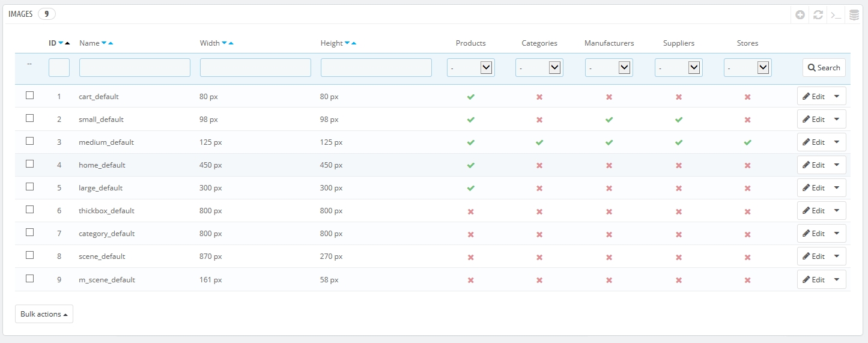868x343 pixels.
Task: Toggle Categories status for cart_default
Action: coord(539,97)
